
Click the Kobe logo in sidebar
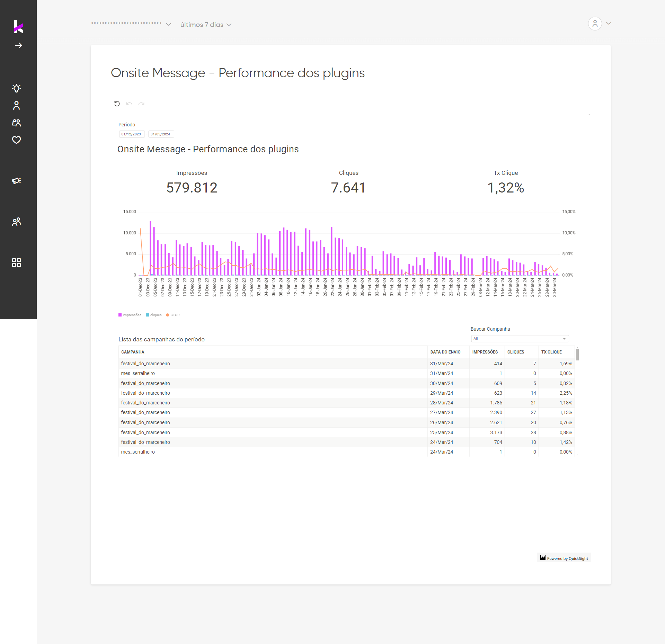pyautogui.click(x=18, y=27)
